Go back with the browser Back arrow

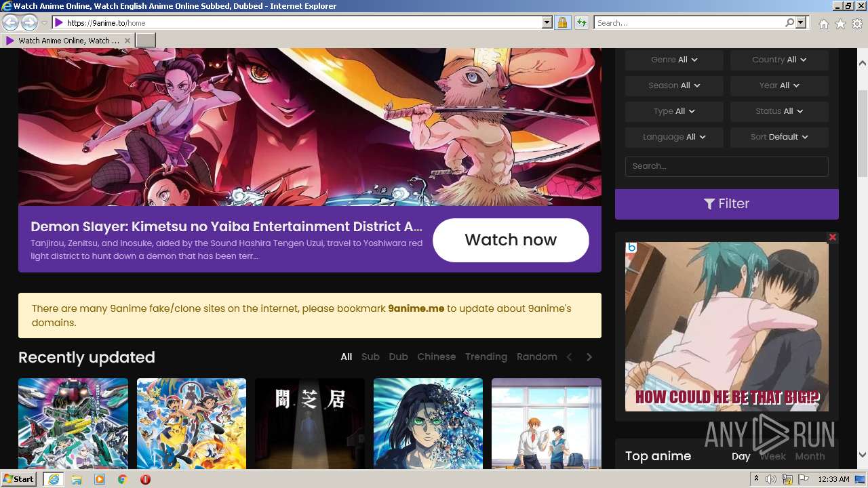tap(10, 22)
